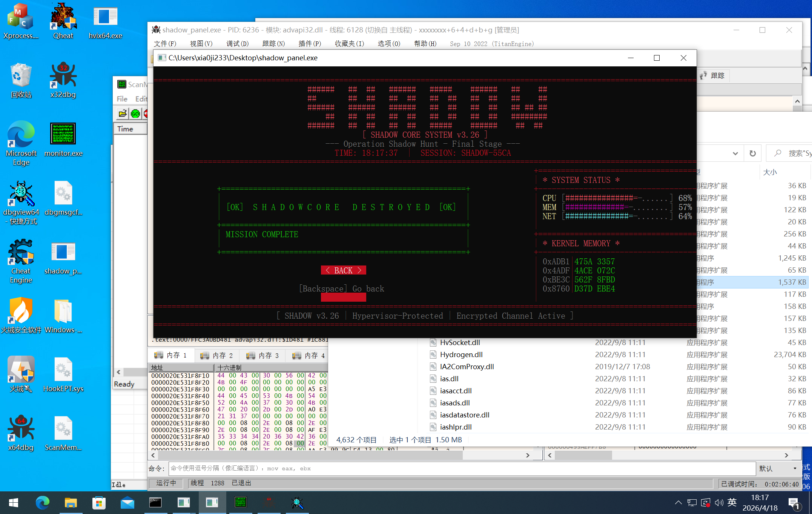Click the Qheat desktop icon
The image size is (812, 514).
(63, 21)
